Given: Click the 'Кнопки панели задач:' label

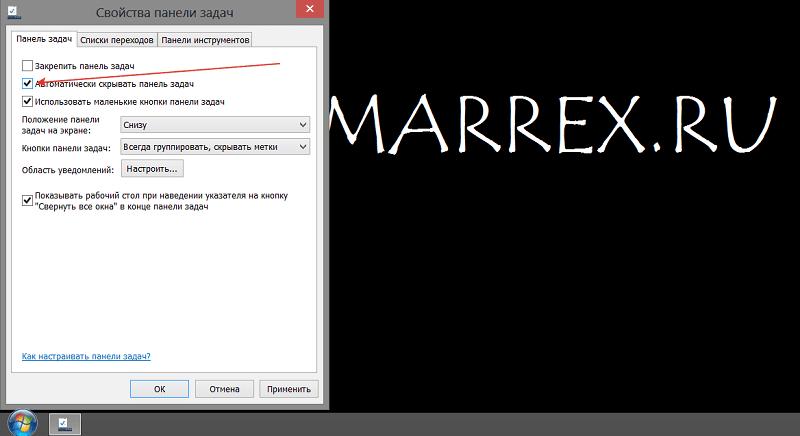Looking at the screenshot, I should (x=66, y=148).
